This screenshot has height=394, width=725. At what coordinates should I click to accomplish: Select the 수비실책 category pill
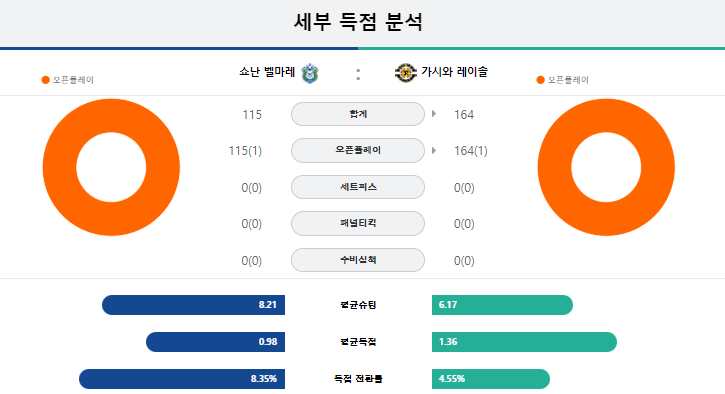click(x=358, y=260)
